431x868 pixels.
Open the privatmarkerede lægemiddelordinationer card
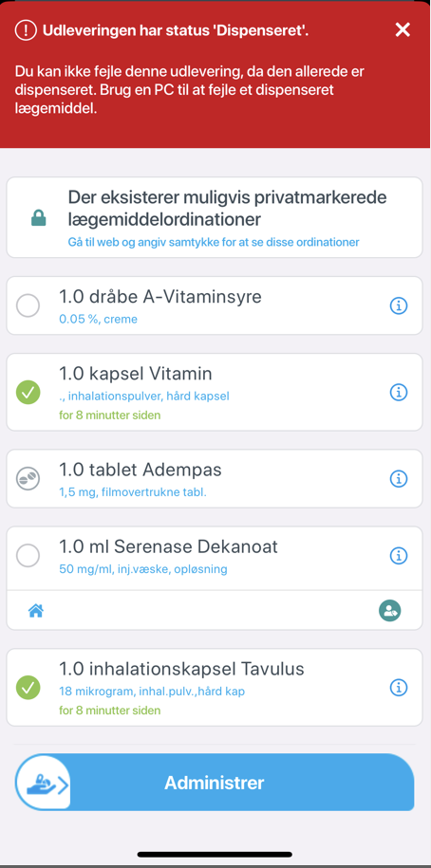coord(215,217)
